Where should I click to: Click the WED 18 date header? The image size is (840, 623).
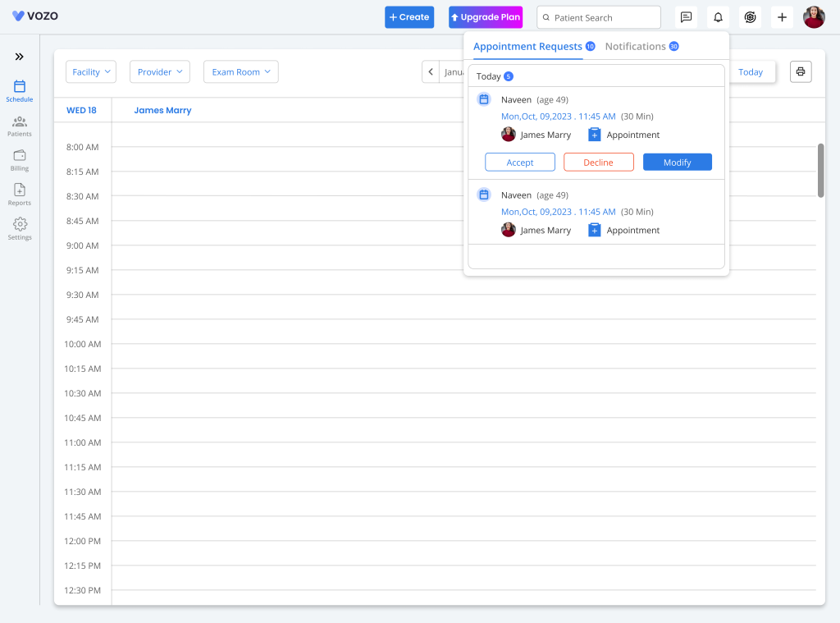(81, 111)
